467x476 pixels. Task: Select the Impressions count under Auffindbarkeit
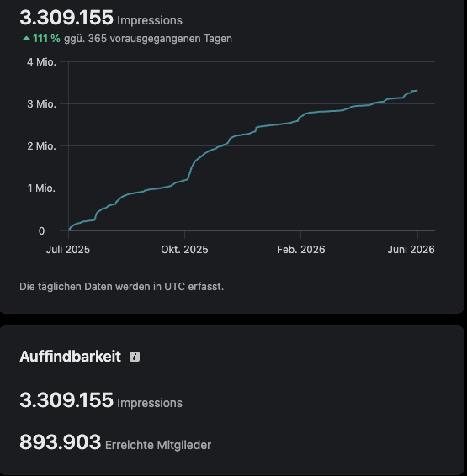[x=101, y=400]
